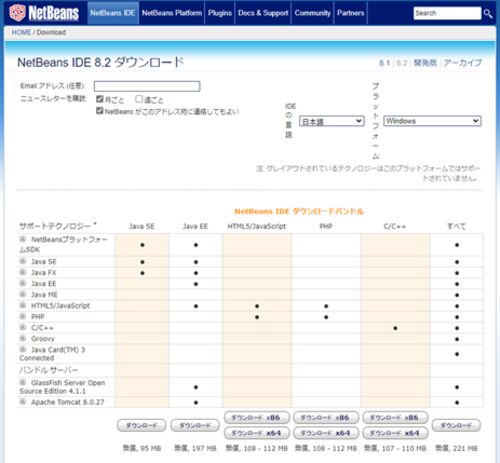Click the search magnifier icon

[488, 14]
